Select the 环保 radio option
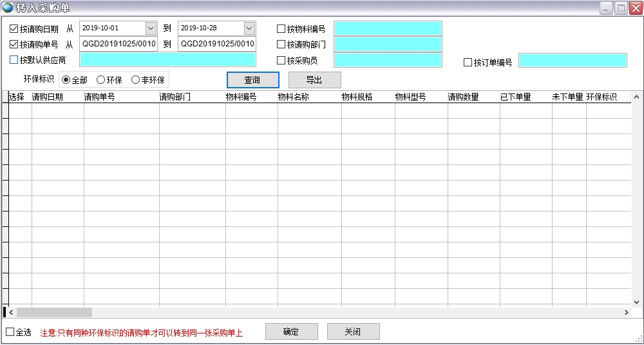Screen dimensions: 644x345 [100, 80]
